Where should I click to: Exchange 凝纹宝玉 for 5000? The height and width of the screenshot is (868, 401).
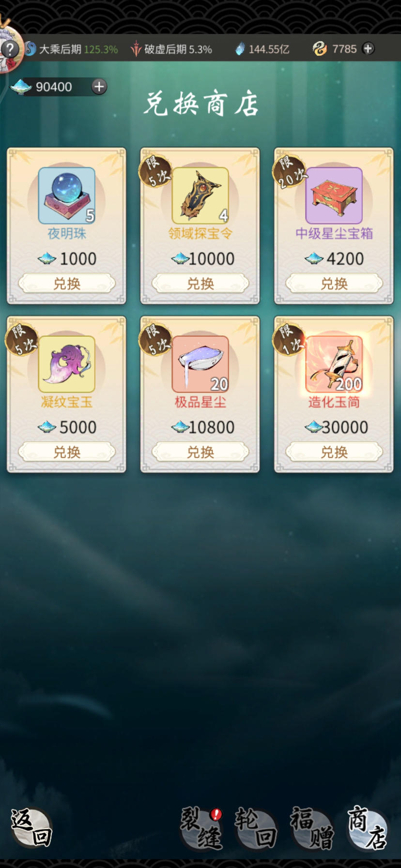coord(67,452)
